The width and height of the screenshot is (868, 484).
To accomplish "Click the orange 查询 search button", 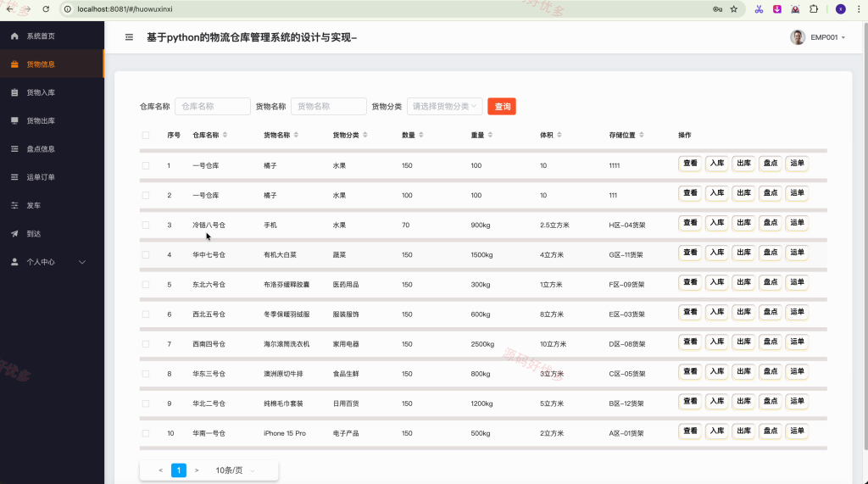I will click(x=502, y=106).
